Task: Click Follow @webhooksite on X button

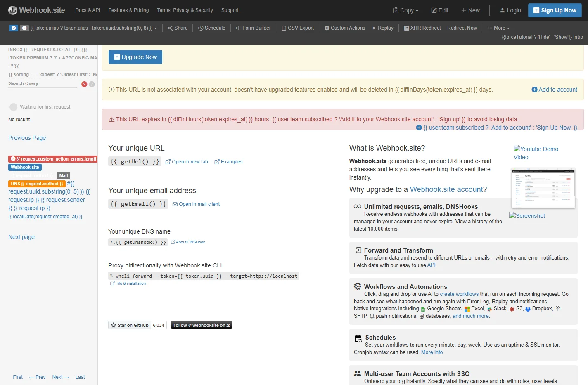Action: (202, 325)
